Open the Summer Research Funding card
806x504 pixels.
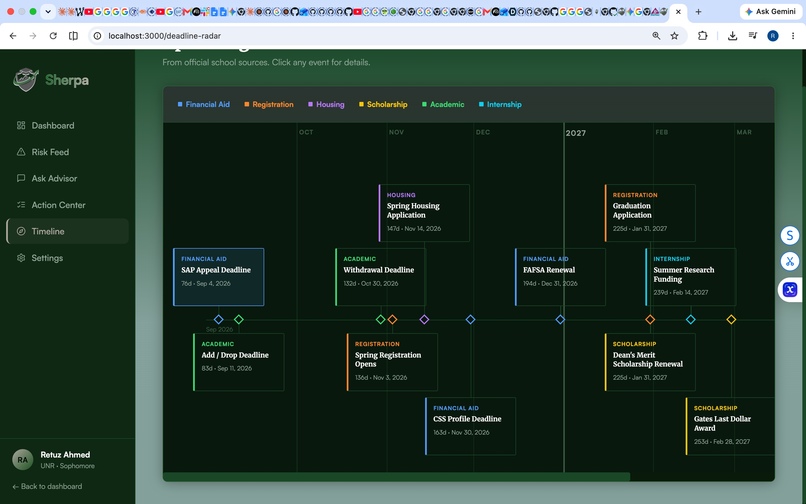691,277
